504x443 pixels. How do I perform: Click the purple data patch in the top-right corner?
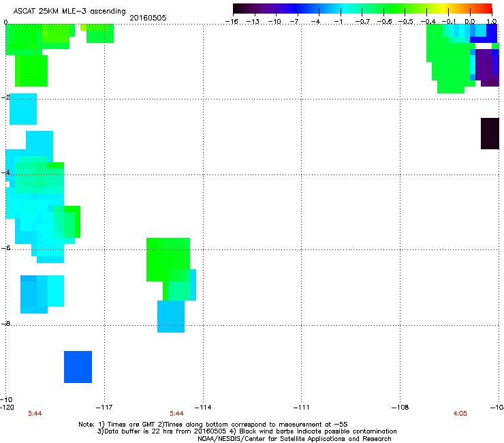click(x=486, y=67)
